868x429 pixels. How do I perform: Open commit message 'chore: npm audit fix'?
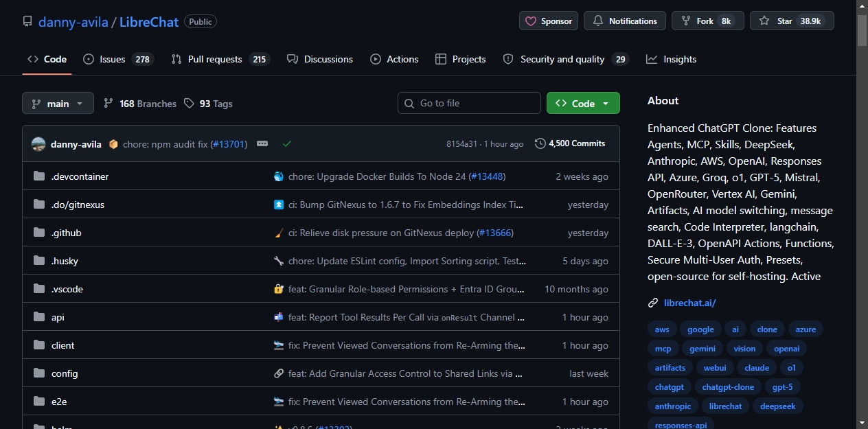[x=165, y=144]
